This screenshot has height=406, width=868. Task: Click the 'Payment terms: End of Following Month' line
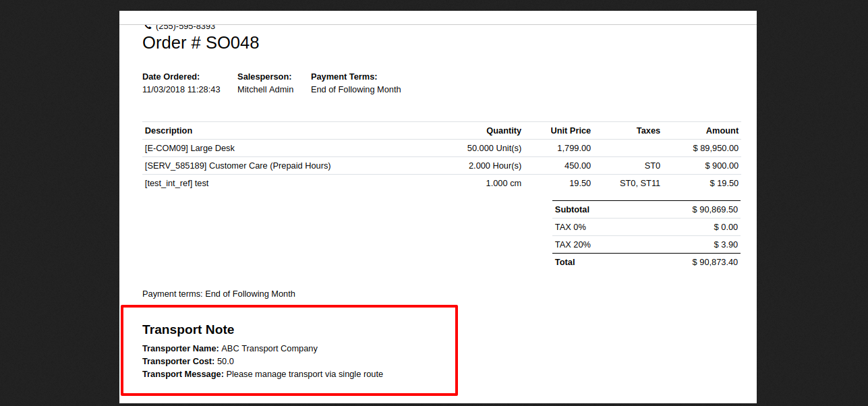(219, 294)
